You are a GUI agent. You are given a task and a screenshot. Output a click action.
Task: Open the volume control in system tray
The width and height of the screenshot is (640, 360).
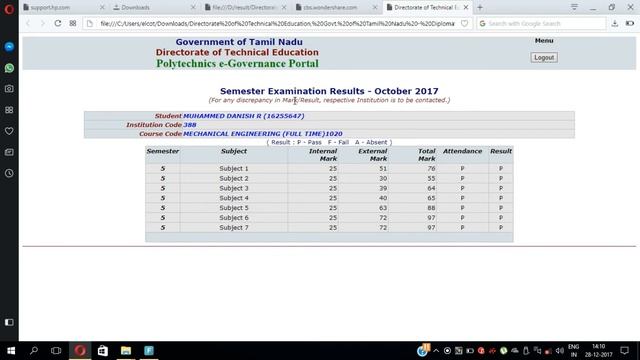(560, 351)
